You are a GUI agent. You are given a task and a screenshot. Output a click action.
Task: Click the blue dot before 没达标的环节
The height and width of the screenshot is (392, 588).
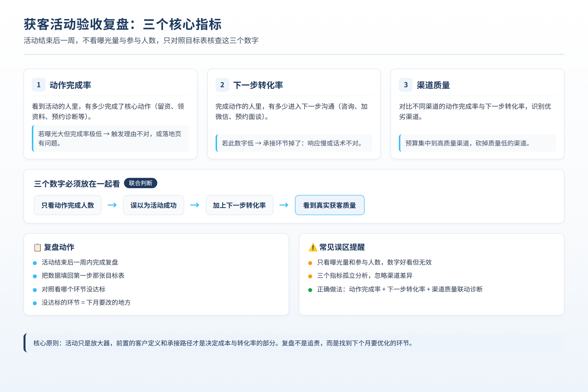pos(35,303)
